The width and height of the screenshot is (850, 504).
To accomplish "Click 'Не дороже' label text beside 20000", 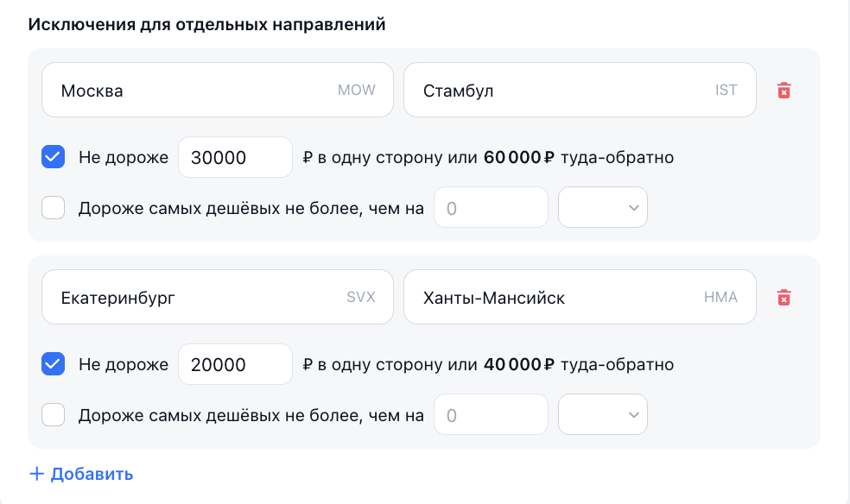I will coord(123,364).
